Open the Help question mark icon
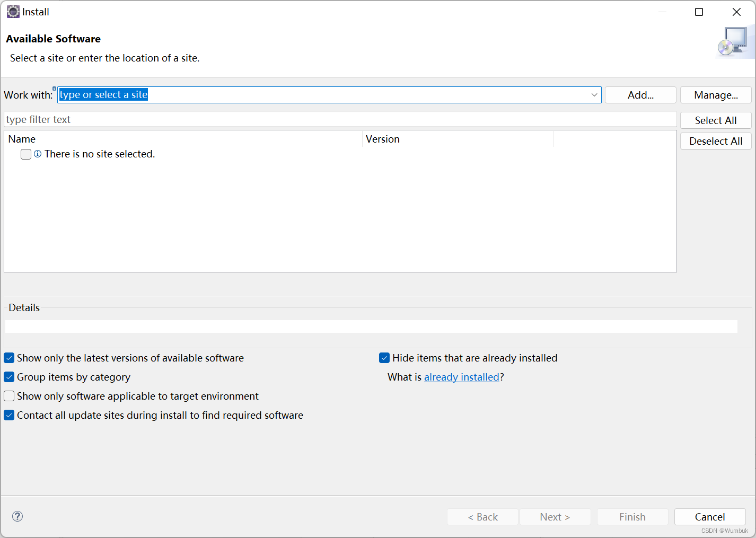The height and width of the screenshot is (538, 756). [17, 516]
